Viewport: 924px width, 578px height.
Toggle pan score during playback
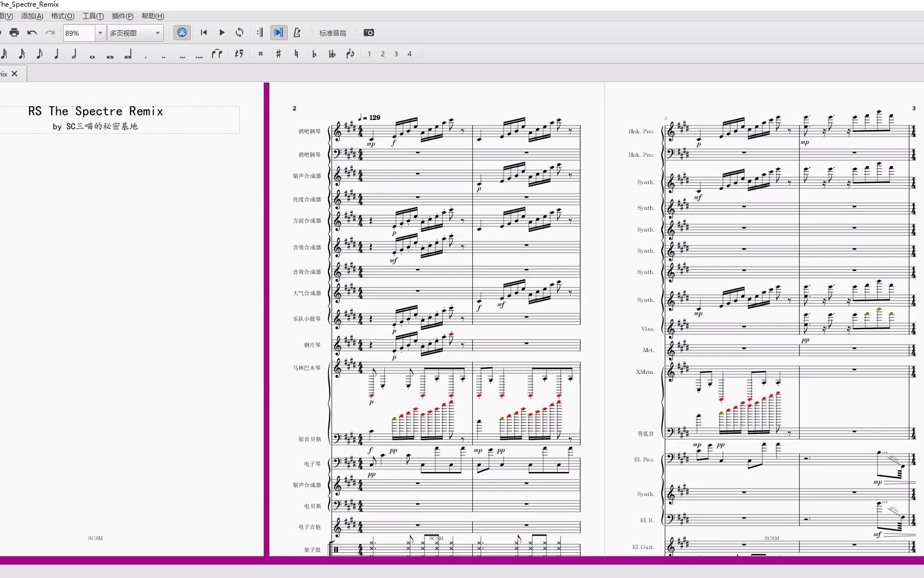(278, 33)
